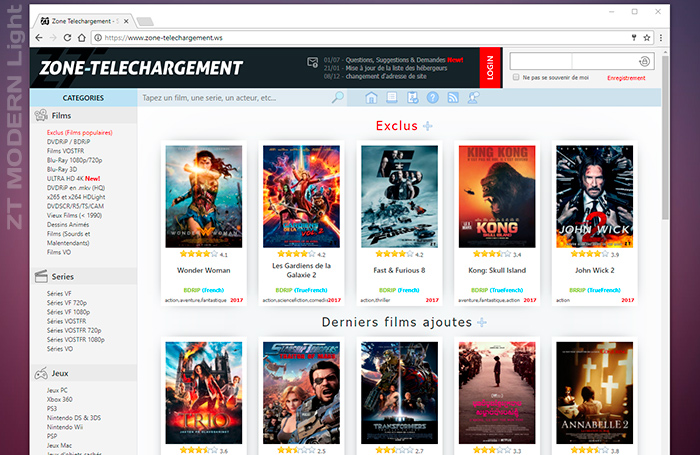Viewport: 700px width, 455px height.
Task: Click the Fast & Furious 8 title text
Action: click(399, 270)
